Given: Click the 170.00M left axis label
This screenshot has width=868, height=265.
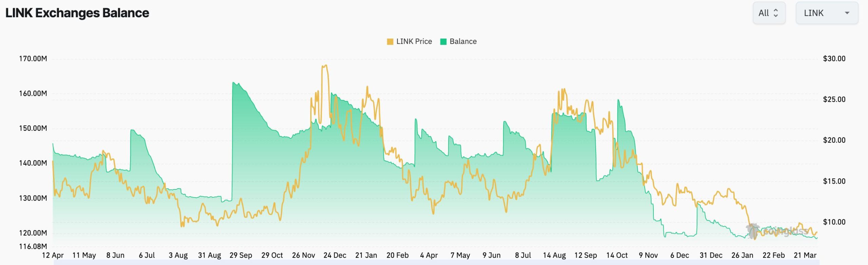Looking at the screenshot, I should (x=33, y=59).
